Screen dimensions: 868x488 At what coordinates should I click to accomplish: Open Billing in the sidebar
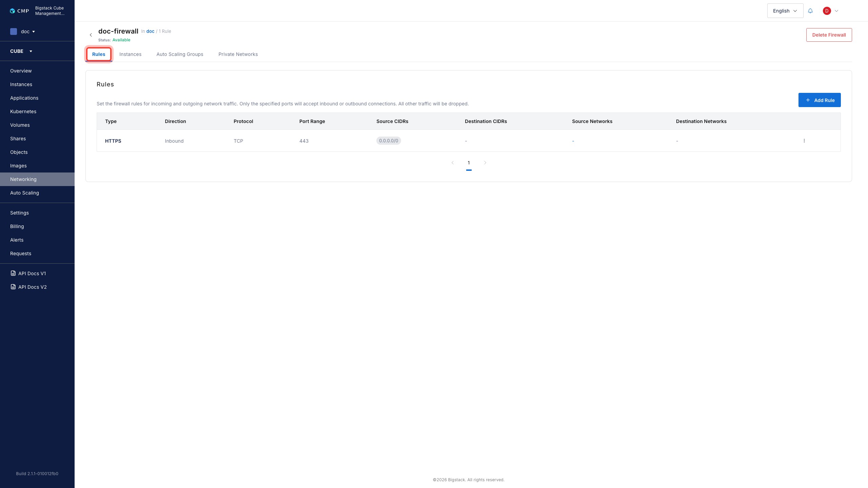37,226
